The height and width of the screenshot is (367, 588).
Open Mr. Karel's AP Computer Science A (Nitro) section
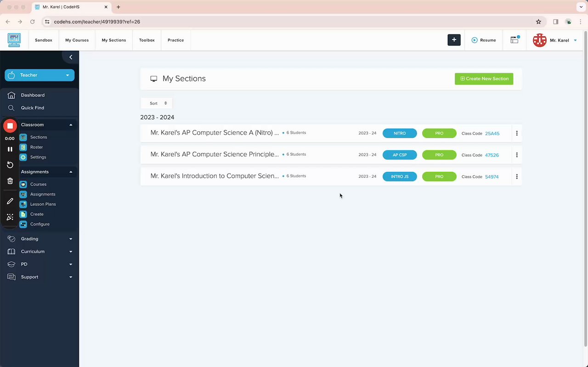click(215, 133)
